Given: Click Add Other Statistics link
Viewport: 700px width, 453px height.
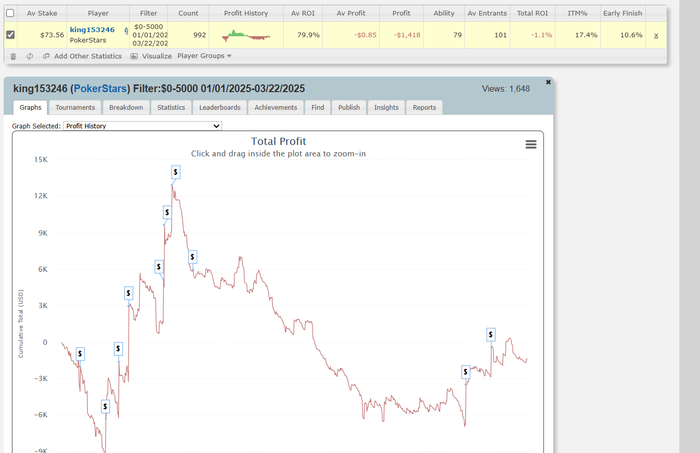Looking at the screenshot, I should click(88, 56).
